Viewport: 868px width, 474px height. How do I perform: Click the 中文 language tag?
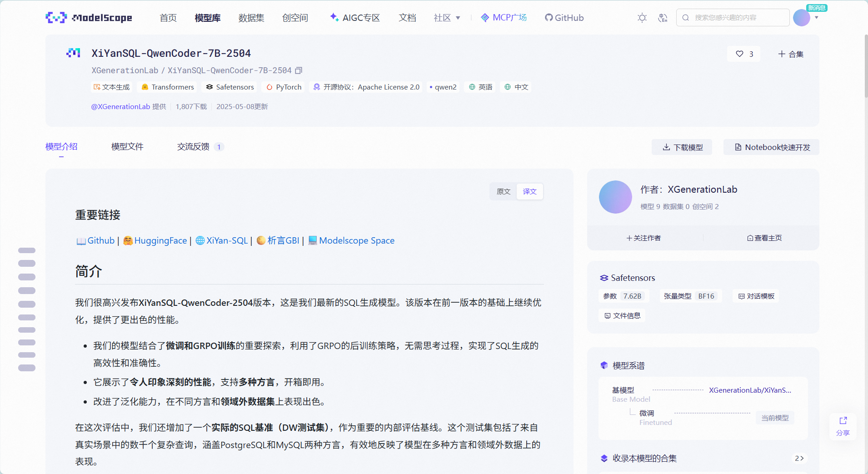[516, 87]
